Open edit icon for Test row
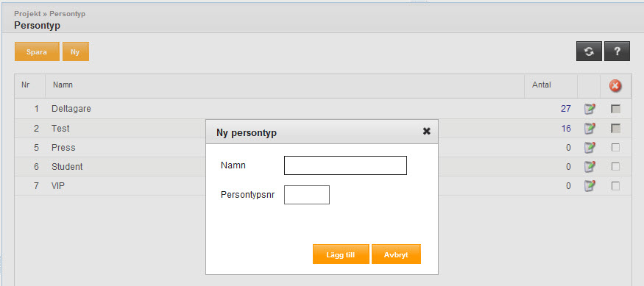 (590, 128)
